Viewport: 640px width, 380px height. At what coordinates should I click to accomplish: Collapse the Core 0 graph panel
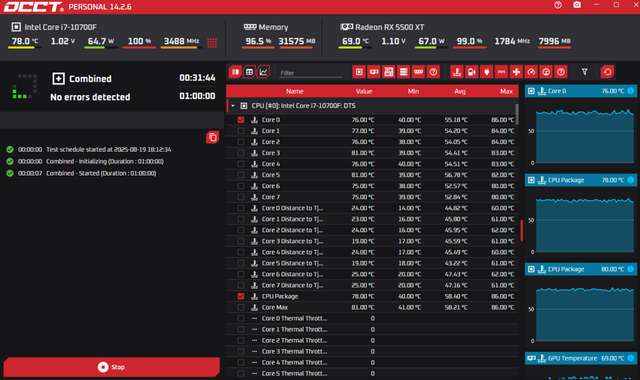coord(531,91)
